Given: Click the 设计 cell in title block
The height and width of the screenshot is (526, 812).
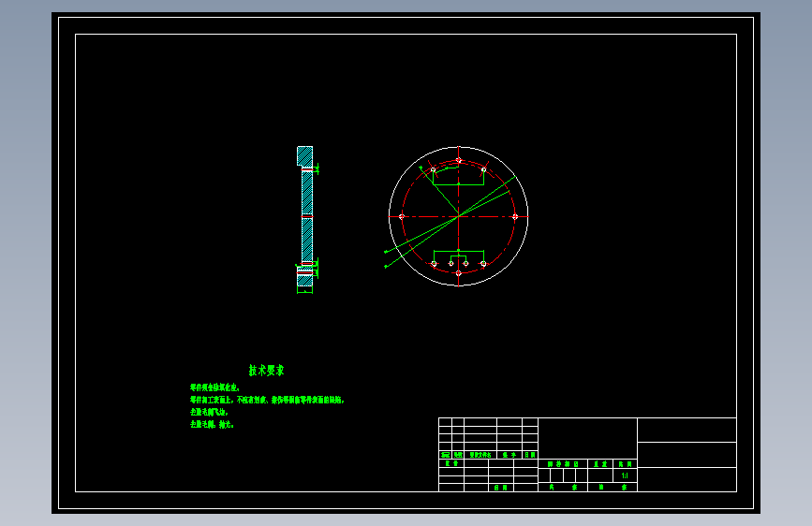Looking at the screenshot, I should pos(451,463).
